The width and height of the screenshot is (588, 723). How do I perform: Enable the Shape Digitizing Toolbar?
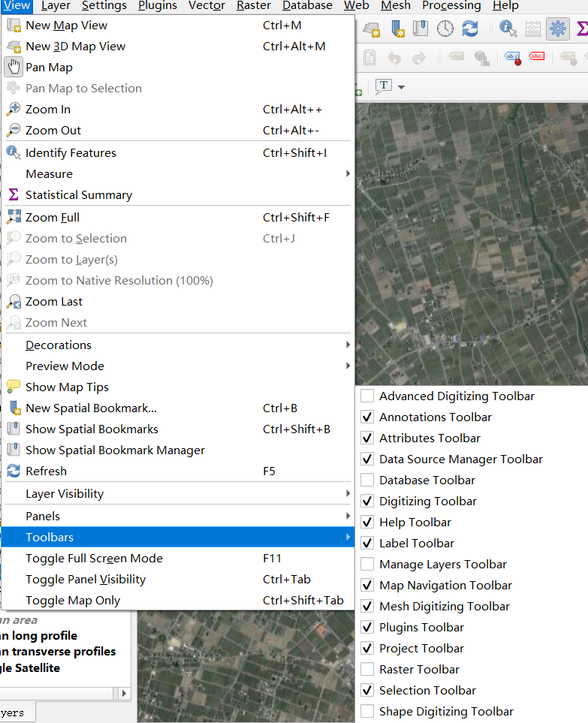(367, 712)
